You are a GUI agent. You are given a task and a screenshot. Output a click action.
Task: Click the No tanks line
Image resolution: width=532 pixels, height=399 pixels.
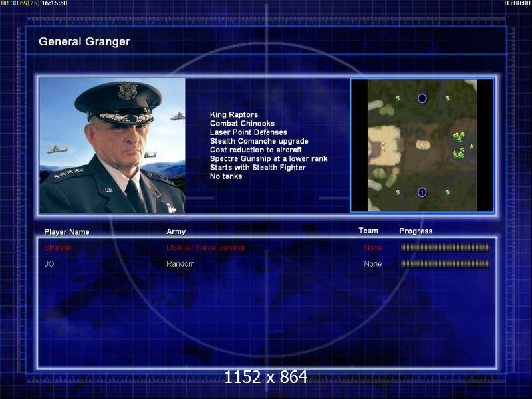point(226,176)
